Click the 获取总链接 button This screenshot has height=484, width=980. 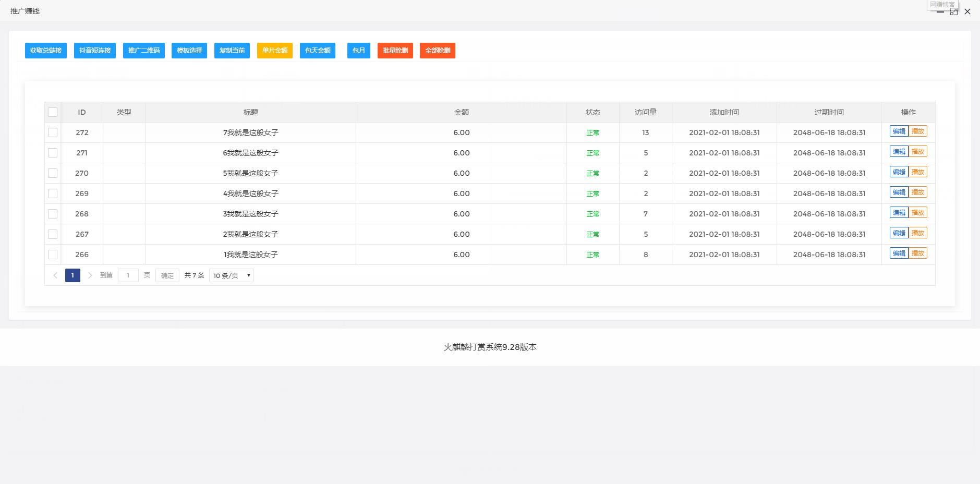pos(46,51)
